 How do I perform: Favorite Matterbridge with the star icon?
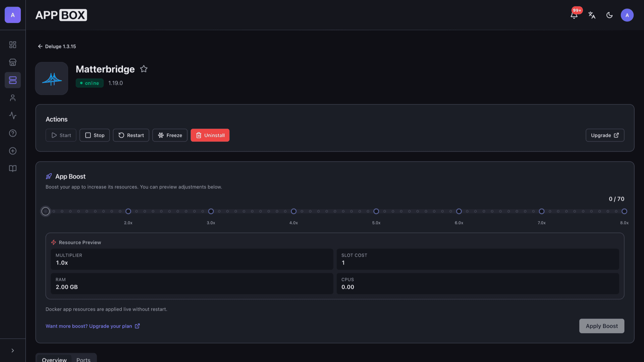(x=144, y=69)
